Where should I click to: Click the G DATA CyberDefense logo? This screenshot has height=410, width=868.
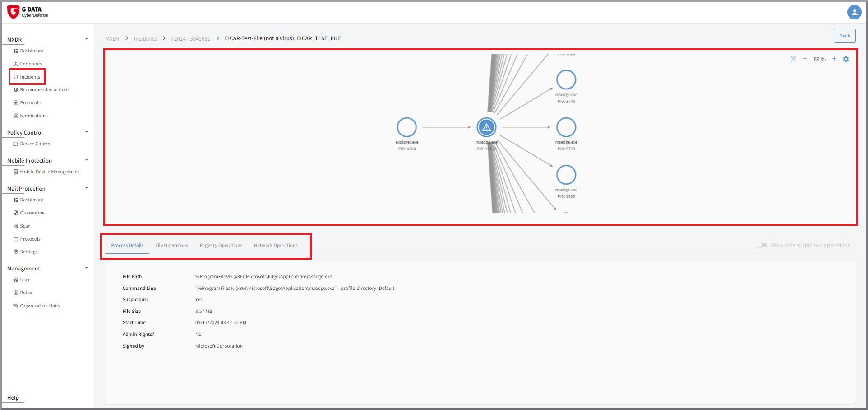point(28,12)
